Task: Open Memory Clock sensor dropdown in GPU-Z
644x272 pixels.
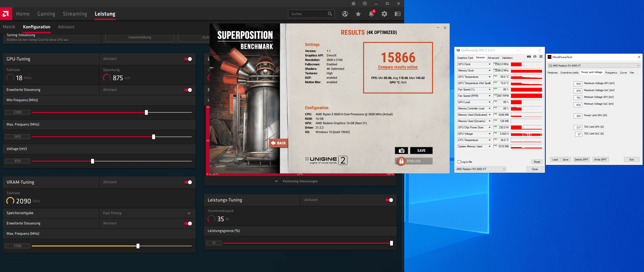Action: coord(490,71)
